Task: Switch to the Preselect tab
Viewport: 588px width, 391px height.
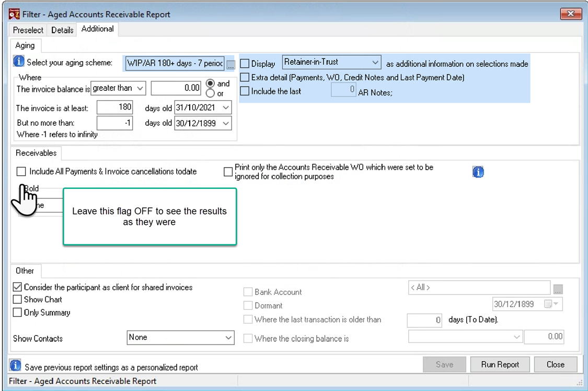Action: pyautogui.click(x=28, y=30)
